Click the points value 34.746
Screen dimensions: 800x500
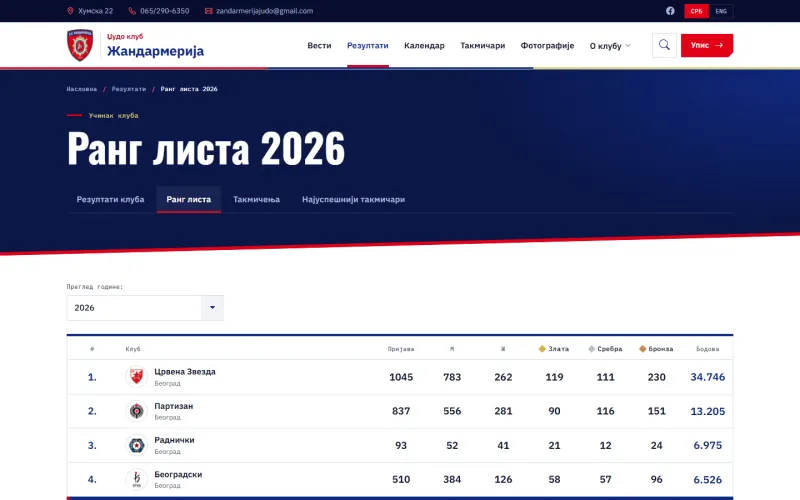point(708,377)
